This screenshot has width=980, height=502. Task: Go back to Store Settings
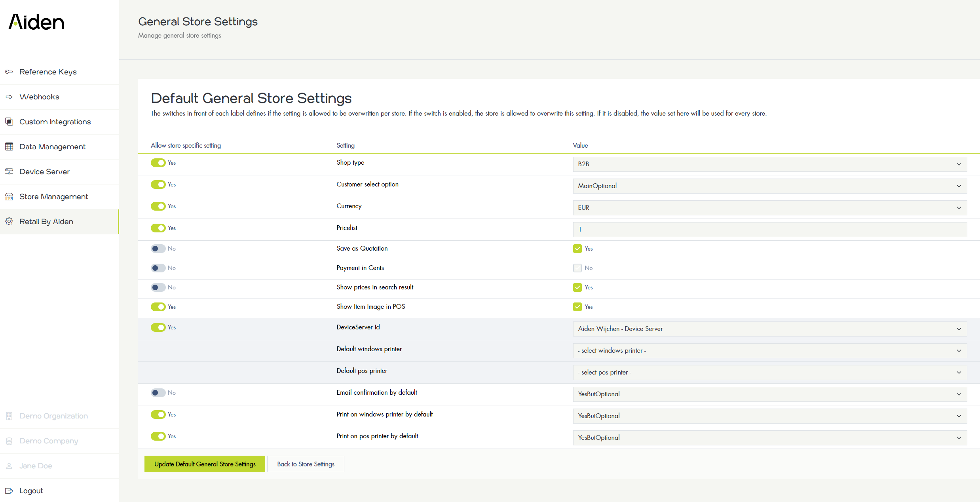tap(306, 464)
